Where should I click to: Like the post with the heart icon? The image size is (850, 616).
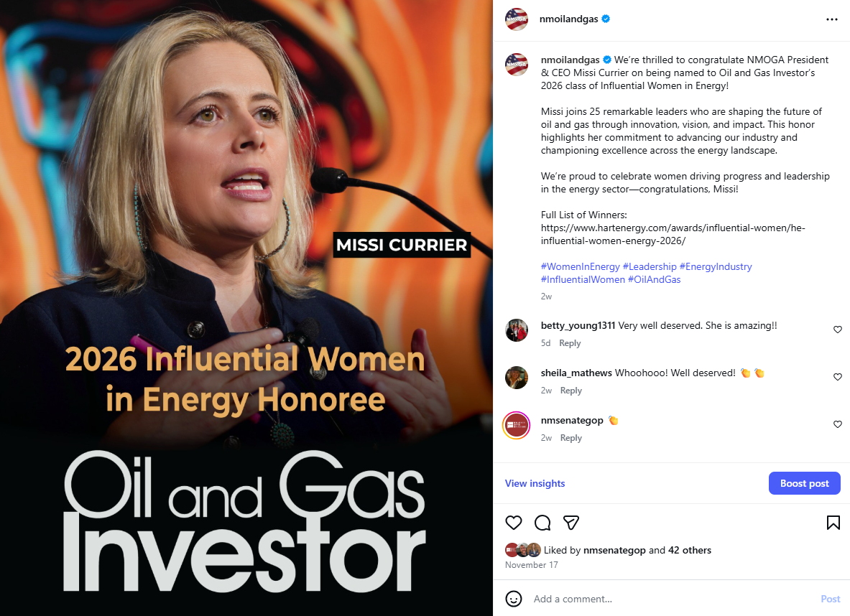pyautogui.click(x=513, y=522)
